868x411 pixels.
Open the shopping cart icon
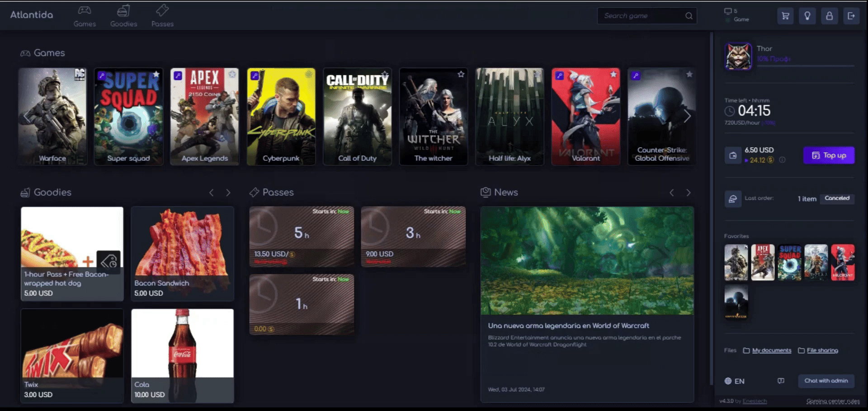pyautogui.click(x=785, y=16)
